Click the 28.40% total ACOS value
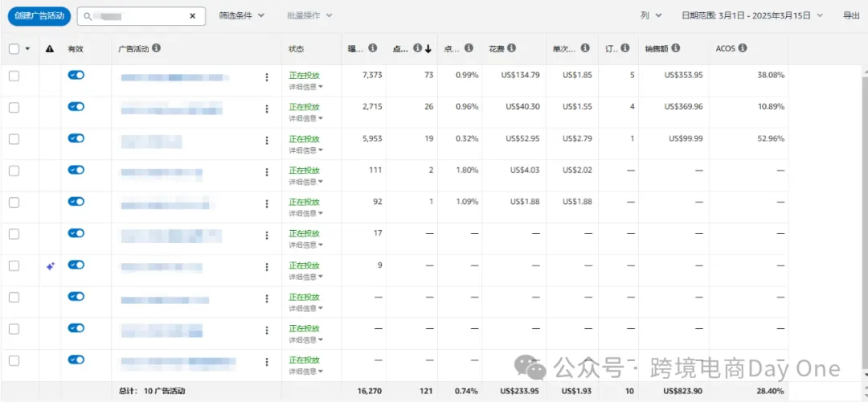The width and height of the screenshot is (868, 403). click(771, 392)
